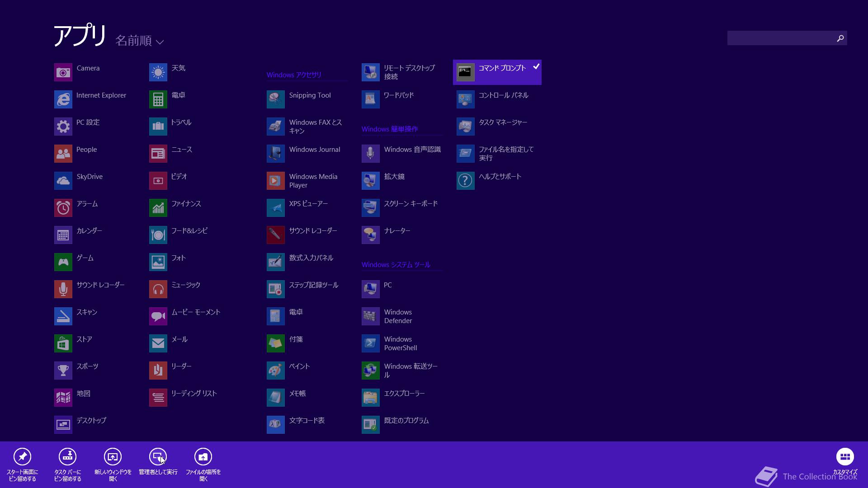Open デスクトップ icon

[x=63, y=425]
